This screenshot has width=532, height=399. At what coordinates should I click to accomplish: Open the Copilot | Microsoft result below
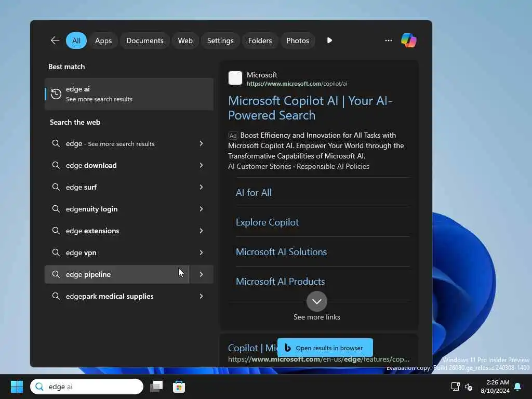253,348
